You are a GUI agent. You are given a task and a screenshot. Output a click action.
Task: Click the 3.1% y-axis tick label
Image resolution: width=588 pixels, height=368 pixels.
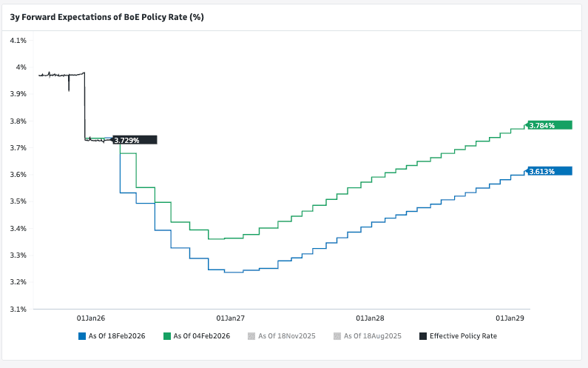point(18,309)
